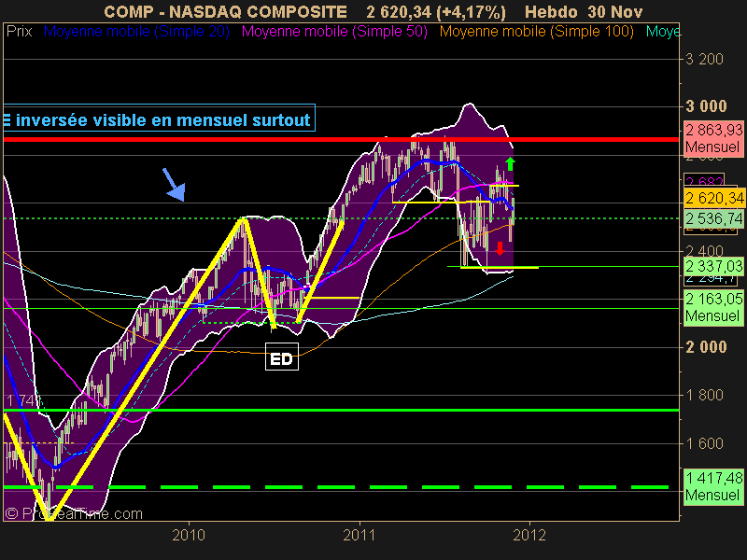The width and height of the screenshot is (747, 560).
Task: Select the 2 163,05 Mensuel price label
Action: [713, 307]
